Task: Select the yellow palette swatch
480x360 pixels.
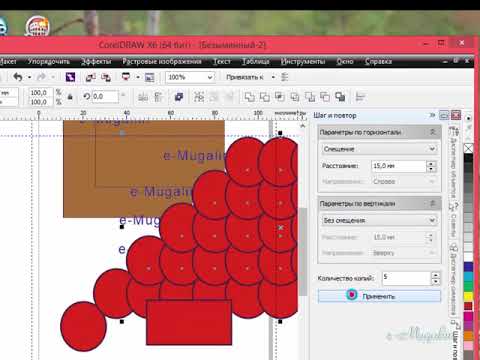Action: coord(468,296)
